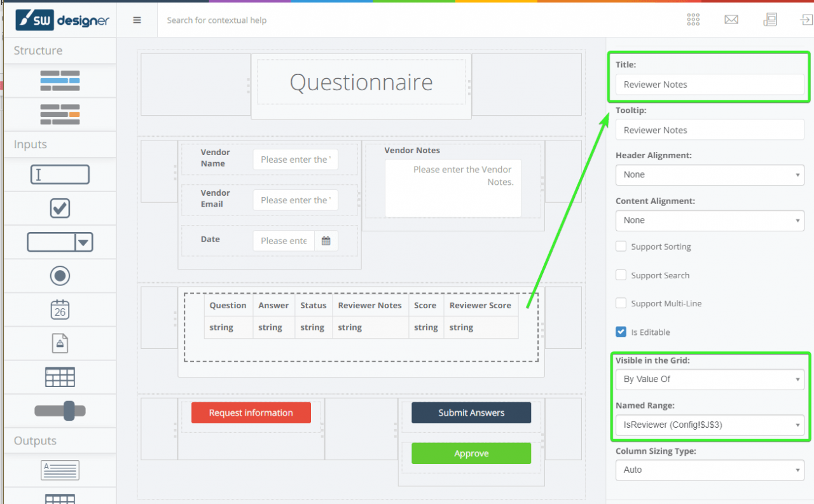Click the Approve button
Viewport: 814px width, 504px height.
pos(471,453)
